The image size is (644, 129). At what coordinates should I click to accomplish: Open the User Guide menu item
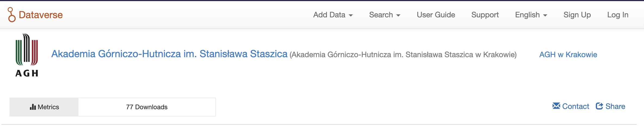pos(436,15)
